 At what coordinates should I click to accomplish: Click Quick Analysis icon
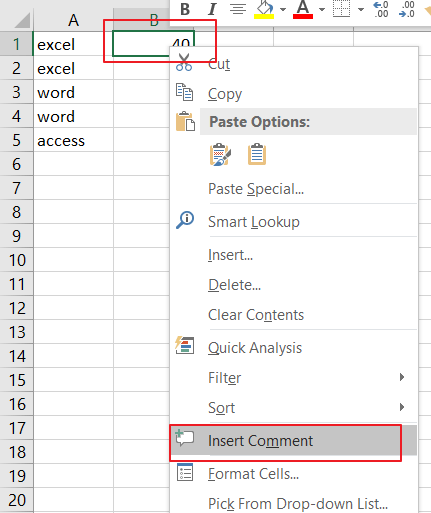tap(185, 345)
